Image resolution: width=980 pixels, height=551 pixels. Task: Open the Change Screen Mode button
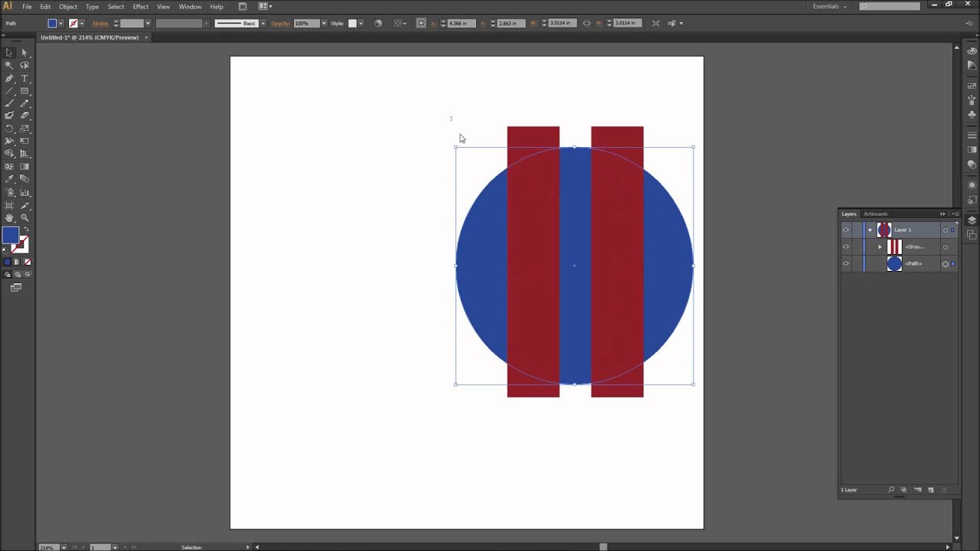click(16, 287)
